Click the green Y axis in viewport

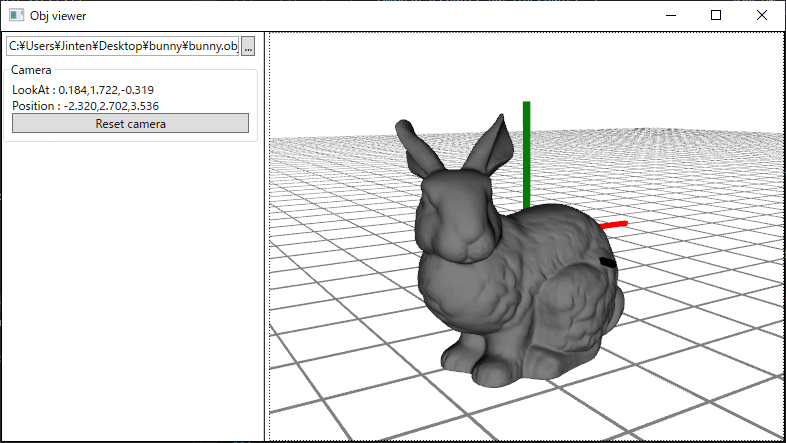[526, 154]
